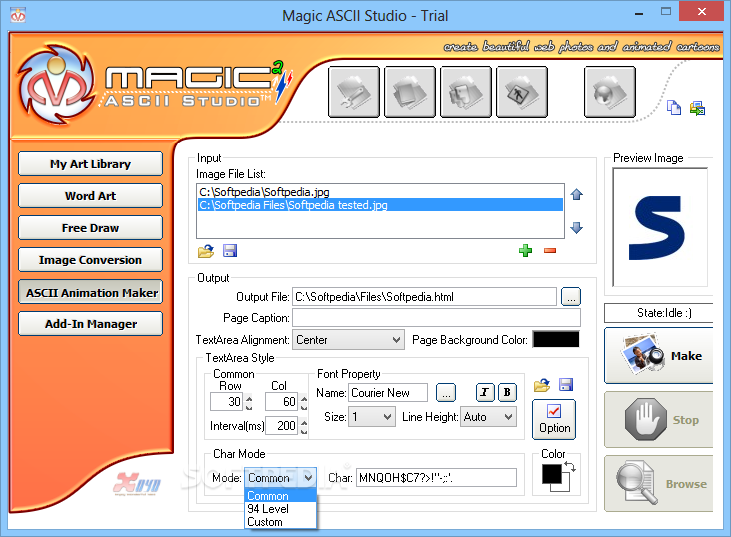Save TextArea style with disk icon
The height and width of the screenshot is (537, 731).
566,385
